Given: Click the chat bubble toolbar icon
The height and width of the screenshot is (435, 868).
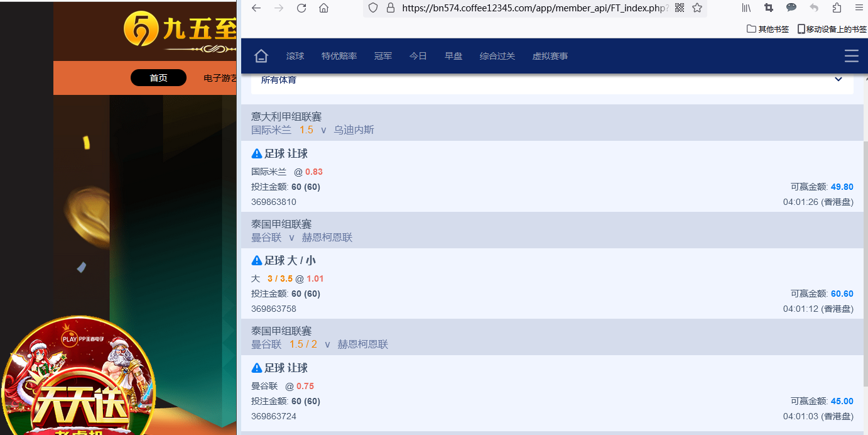Looking at the screenshot, I should [791, 8].
